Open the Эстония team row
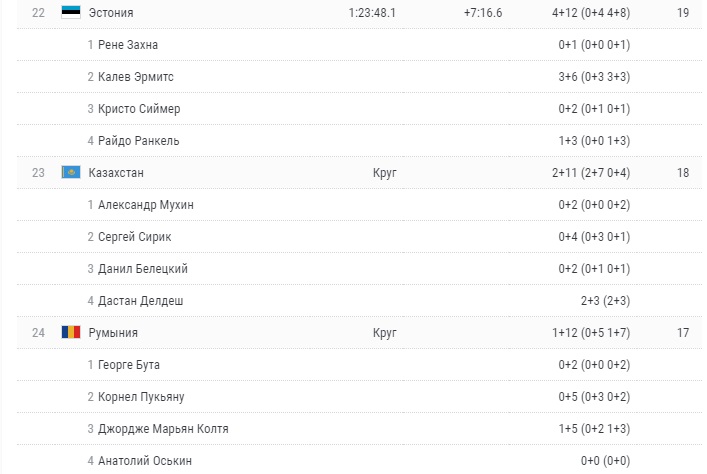 [111, 13]
